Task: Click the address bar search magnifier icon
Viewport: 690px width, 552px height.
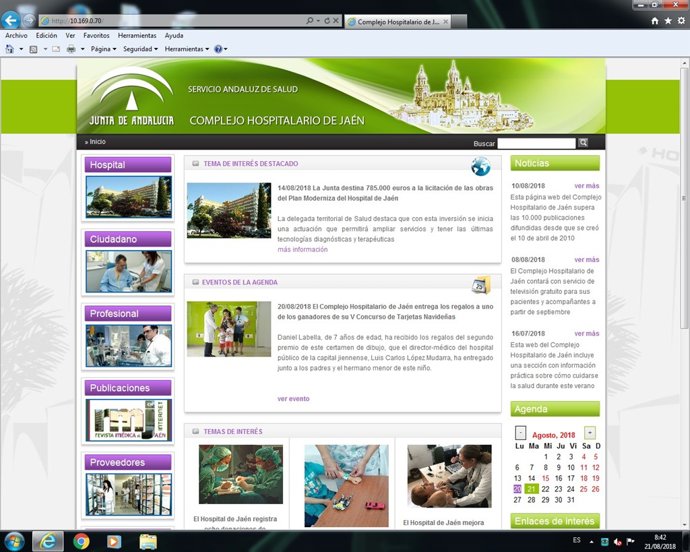Action: tap(310, 21)
